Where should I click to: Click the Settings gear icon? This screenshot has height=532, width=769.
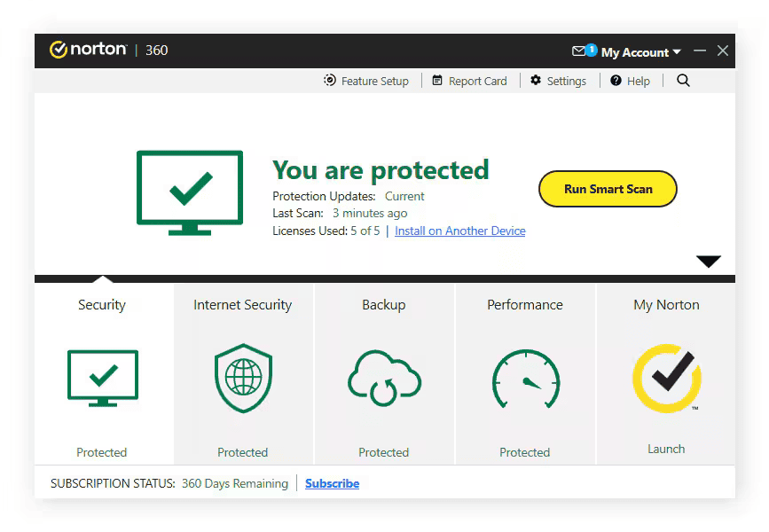[536, 80]
